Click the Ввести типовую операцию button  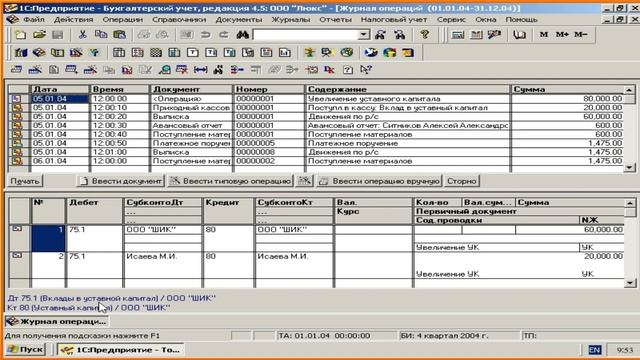pos(231,181)
